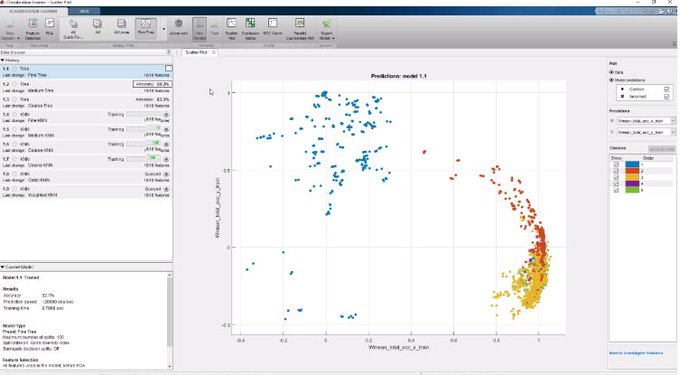Select model 1.4 Fine KNN in History
Screen dimensions: 680x375
coord(86,117)
